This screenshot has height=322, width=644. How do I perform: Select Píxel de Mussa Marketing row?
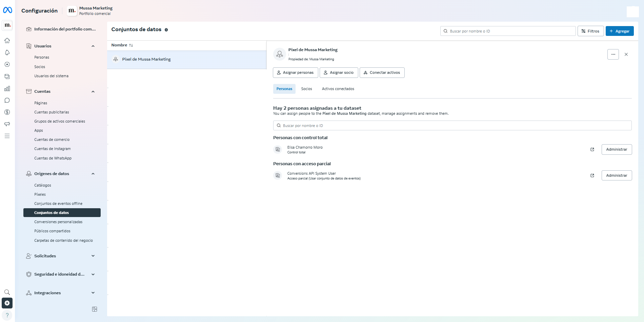(x=187, y=60)
